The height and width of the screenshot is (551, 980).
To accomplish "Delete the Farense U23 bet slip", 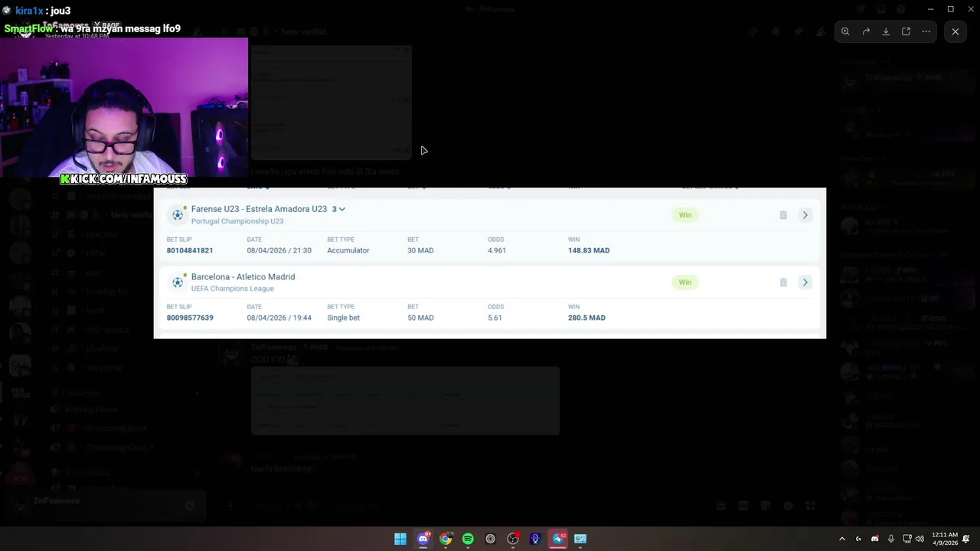I will pos(783,215).
